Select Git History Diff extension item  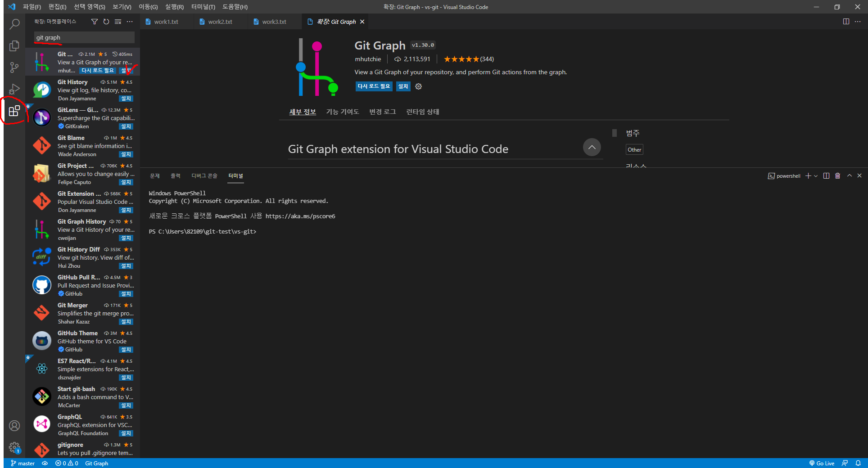point(82,257)
